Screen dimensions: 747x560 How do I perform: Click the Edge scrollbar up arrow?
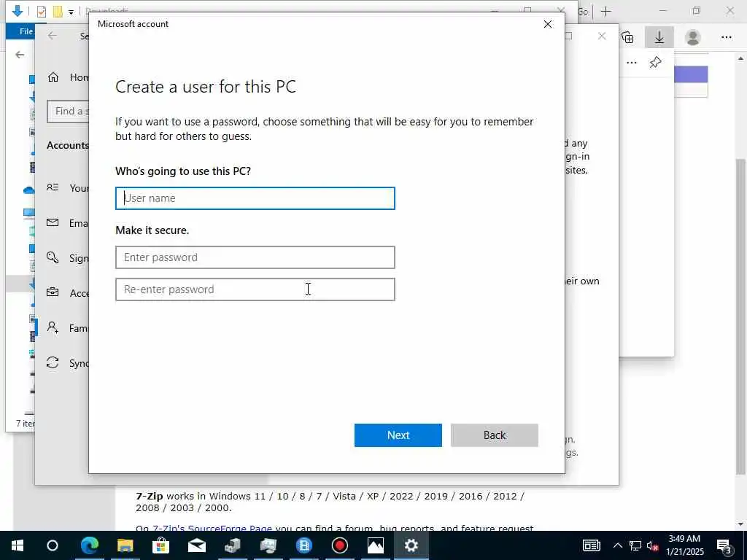point(740,58)
